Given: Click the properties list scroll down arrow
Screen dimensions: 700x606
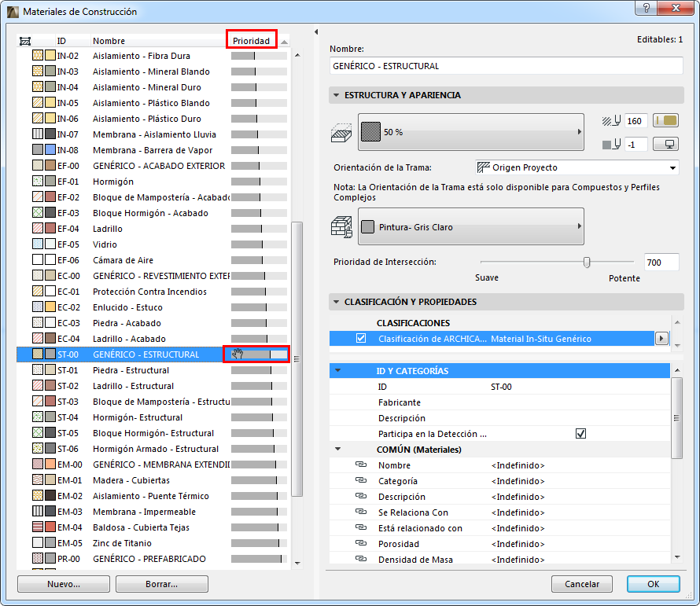Looking at the screenshot, I should (x=678, y=556).
